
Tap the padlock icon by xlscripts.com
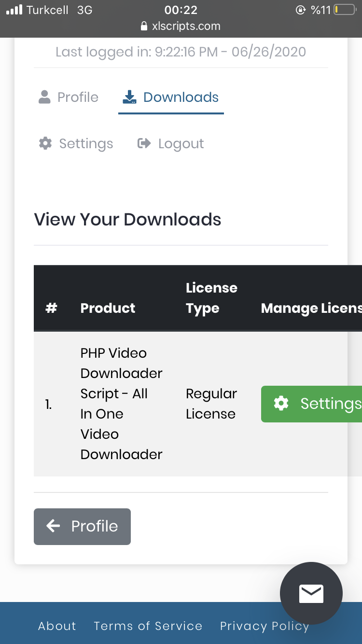point(144,26)
